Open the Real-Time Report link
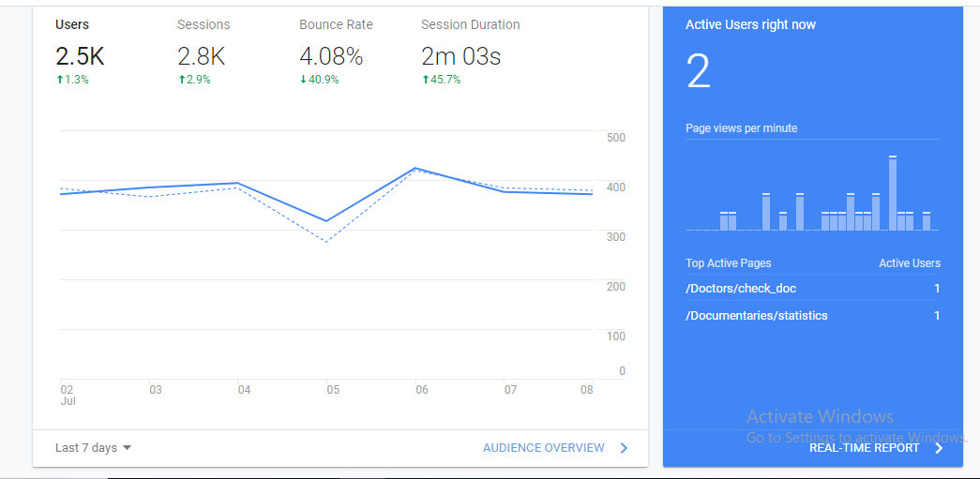Screen dimensions: 980x479 point(865,448)
